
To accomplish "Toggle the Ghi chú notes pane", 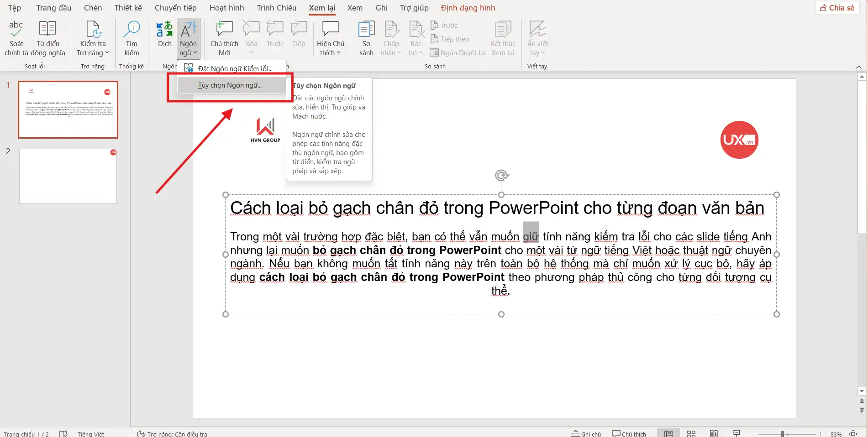I will coord(586,433).
